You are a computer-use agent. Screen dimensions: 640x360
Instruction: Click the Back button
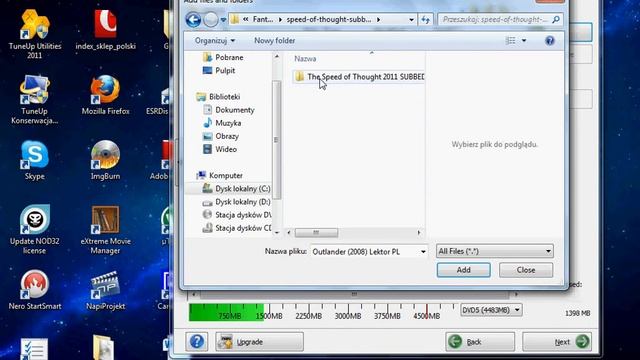pyautogui.click(x=480, y=341)
